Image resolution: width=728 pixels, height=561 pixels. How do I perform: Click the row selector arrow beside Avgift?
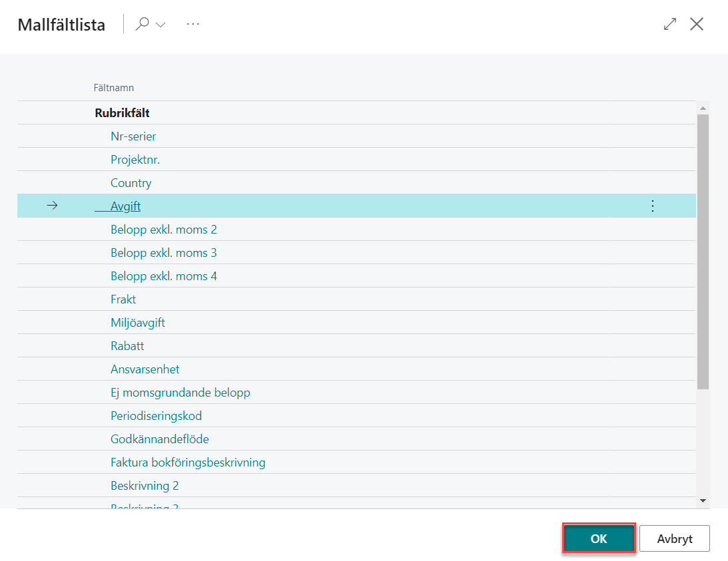(x=52, y=206)
